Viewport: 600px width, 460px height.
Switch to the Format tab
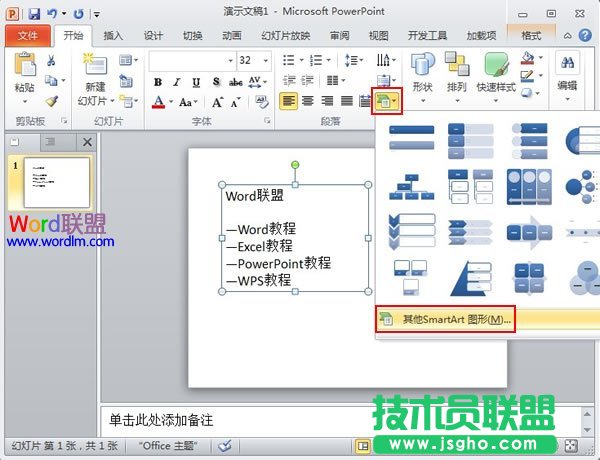click(x=531, y=36)
